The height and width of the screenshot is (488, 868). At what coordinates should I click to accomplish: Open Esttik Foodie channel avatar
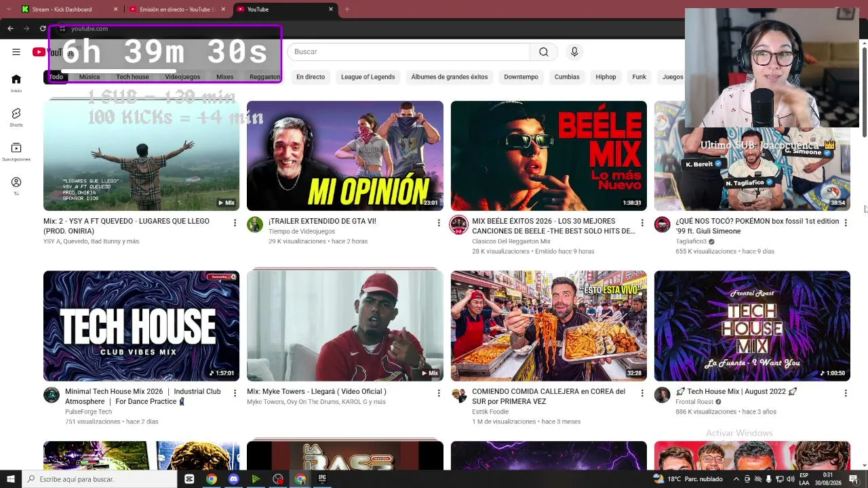click(x=459, y=394)
